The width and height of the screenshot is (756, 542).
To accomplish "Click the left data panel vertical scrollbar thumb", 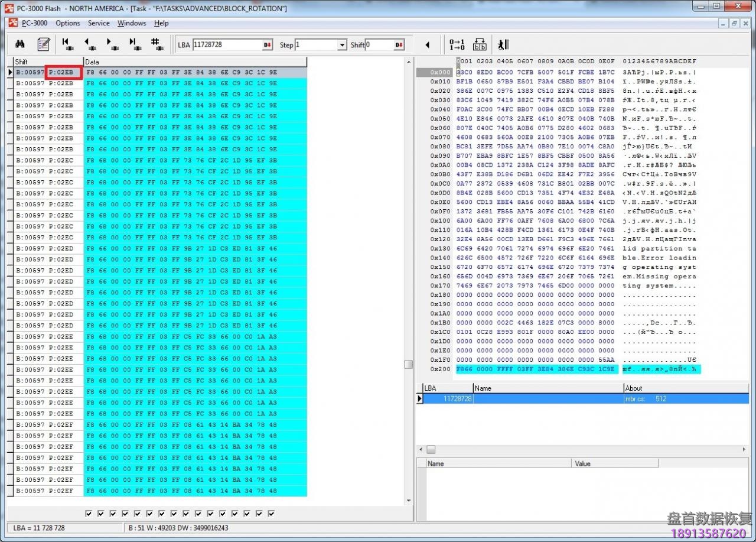I will pos(408,364).
